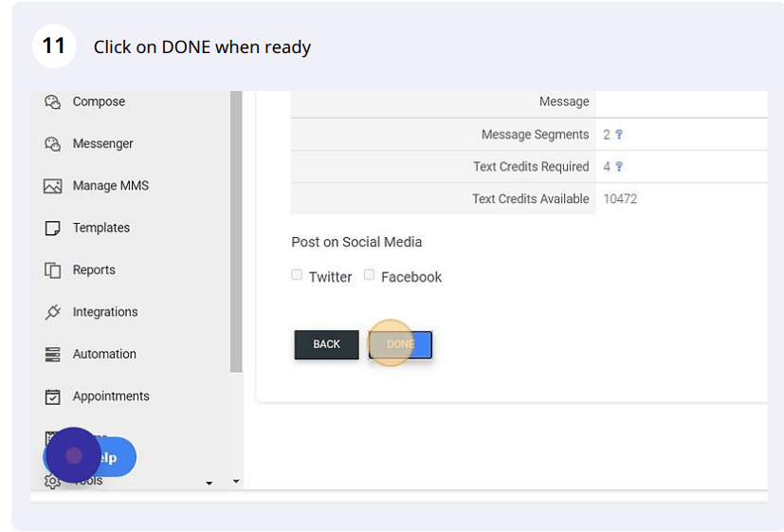Viewport: 784px width, 532px height.
Task: Click the Compose chat bubbles icon
Action: [52, 102]
